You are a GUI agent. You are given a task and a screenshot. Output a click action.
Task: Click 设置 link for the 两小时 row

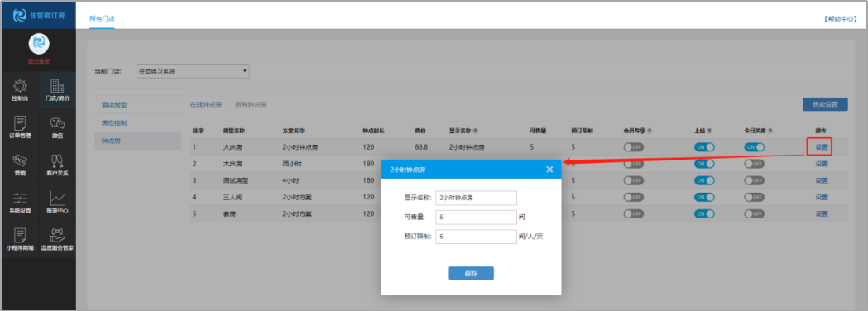[x=822, y=164]
